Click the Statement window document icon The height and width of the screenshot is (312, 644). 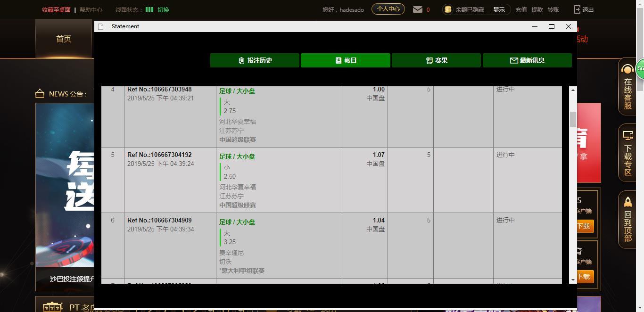pos(100,26)
